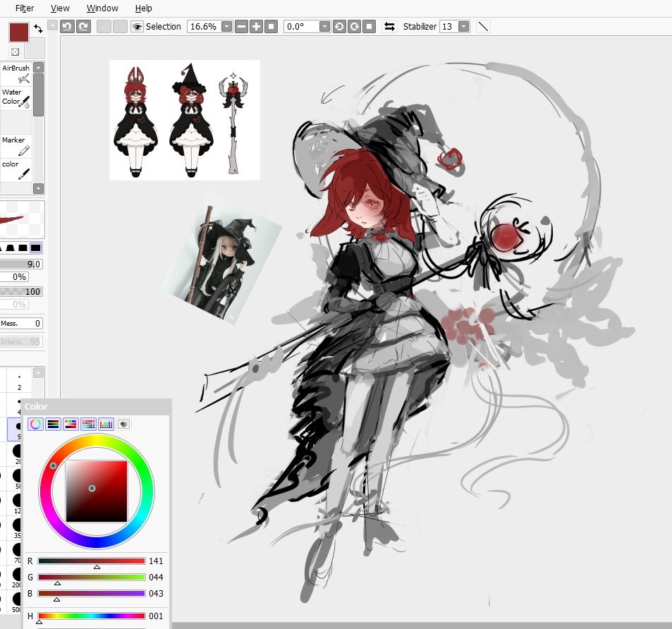Select the medium-soft brush edge shape

pyautogui.click(x=11, y=248)
